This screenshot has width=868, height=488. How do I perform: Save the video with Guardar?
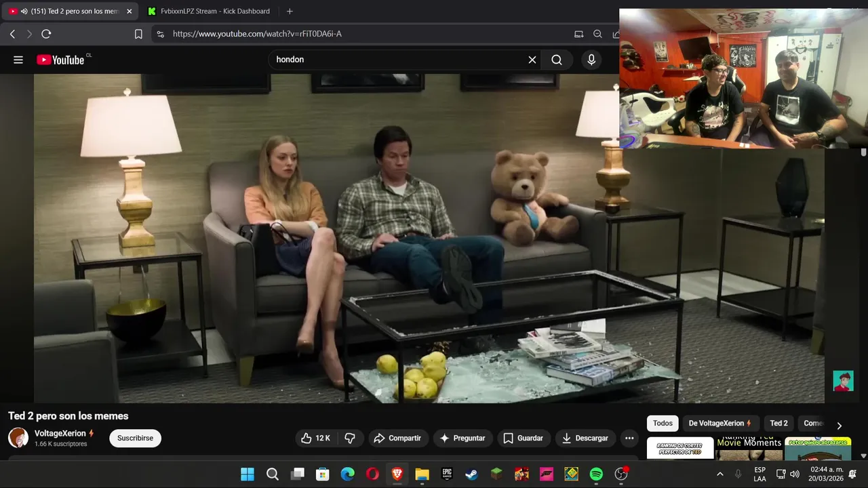click(524, 439)
